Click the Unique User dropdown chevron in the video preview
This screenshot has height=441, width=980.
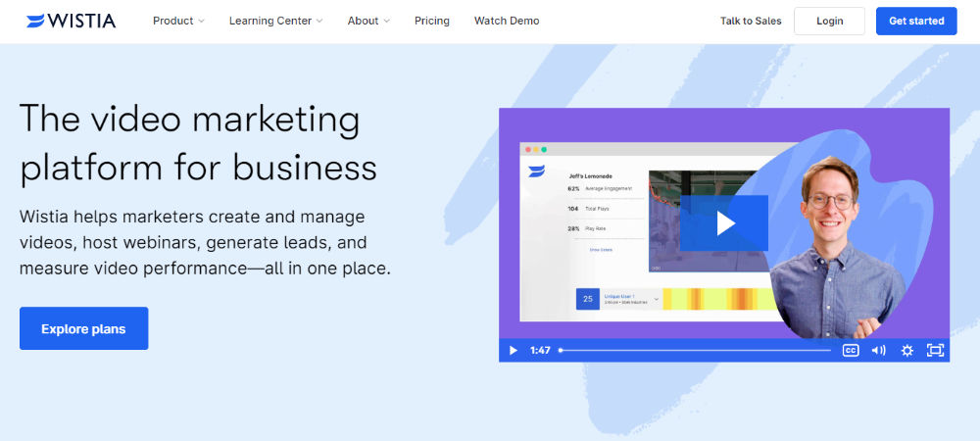coord(657,299)
